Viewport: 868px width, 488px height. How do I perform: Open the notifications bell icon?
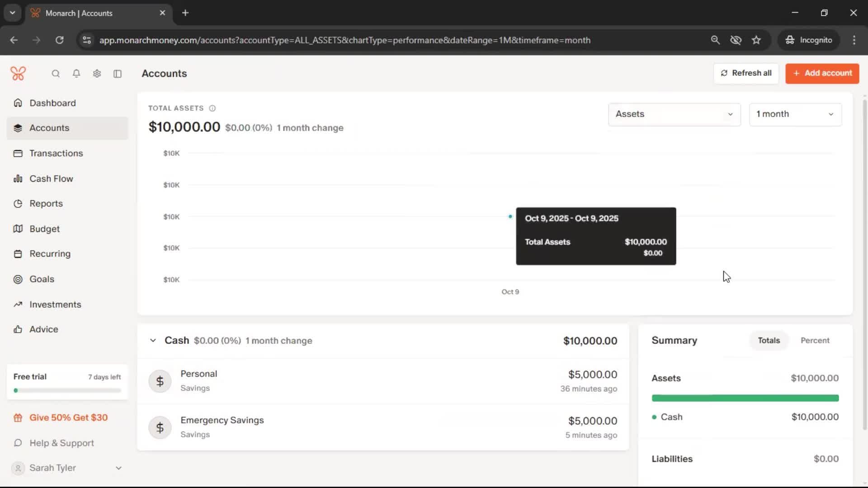pos(76,74)
